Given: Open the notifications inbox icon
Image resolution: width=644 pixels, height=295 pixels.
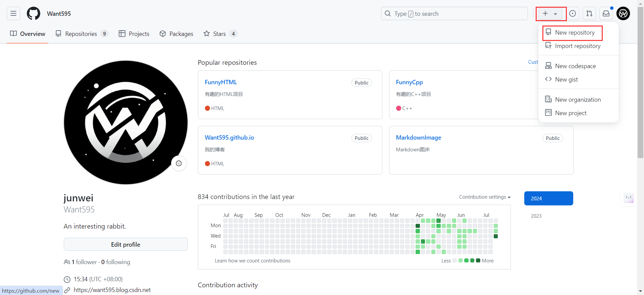Looking at the screenshot, I should point(606,13).
